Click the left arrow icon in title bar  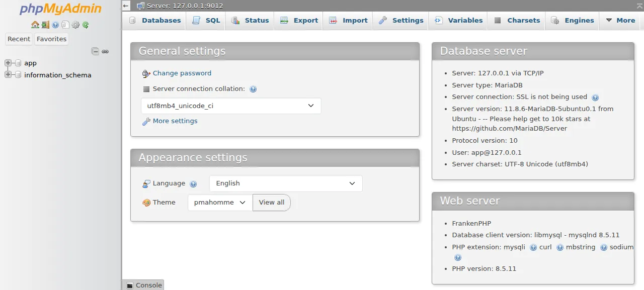126,6
